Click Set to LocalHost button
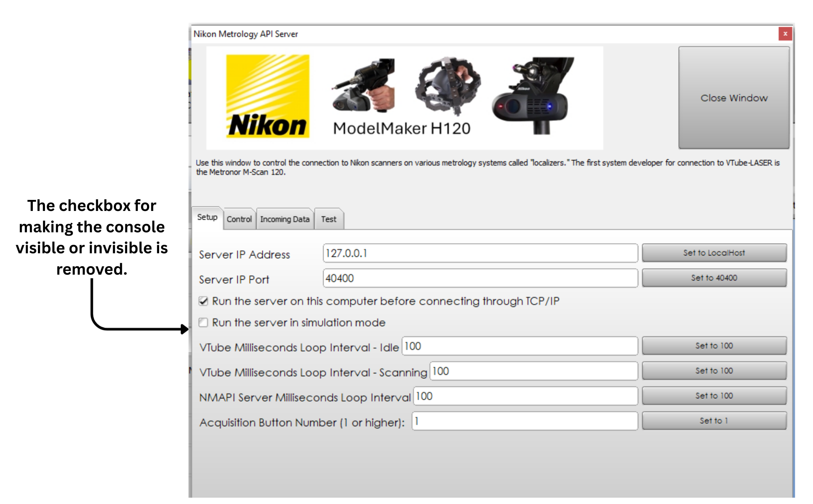 (x=714, y=253)
